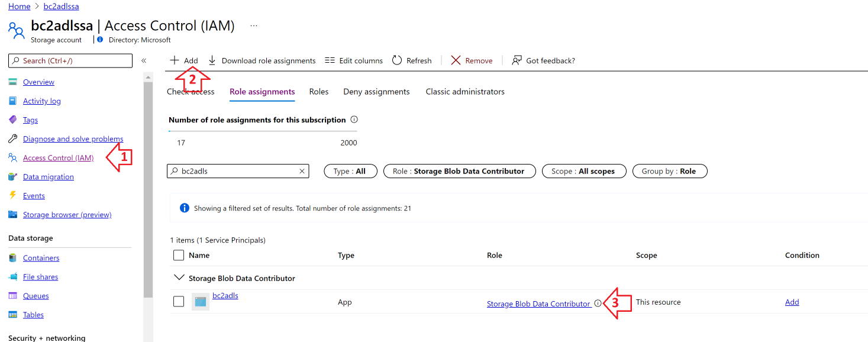The image size is (868, 342).
Task: Open the Activity log menu link
Action: click(41, 101)
